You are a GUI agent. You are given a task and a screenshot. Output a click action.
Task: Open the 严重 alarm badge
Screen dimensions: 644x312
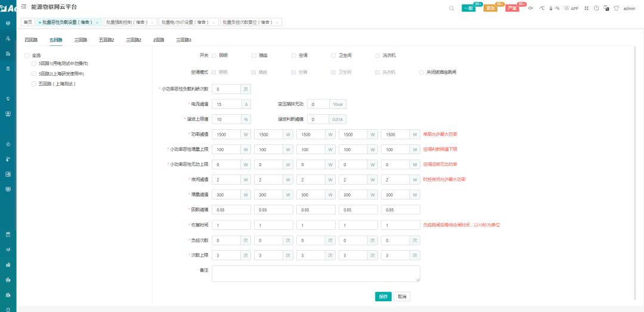click(512, 8)
